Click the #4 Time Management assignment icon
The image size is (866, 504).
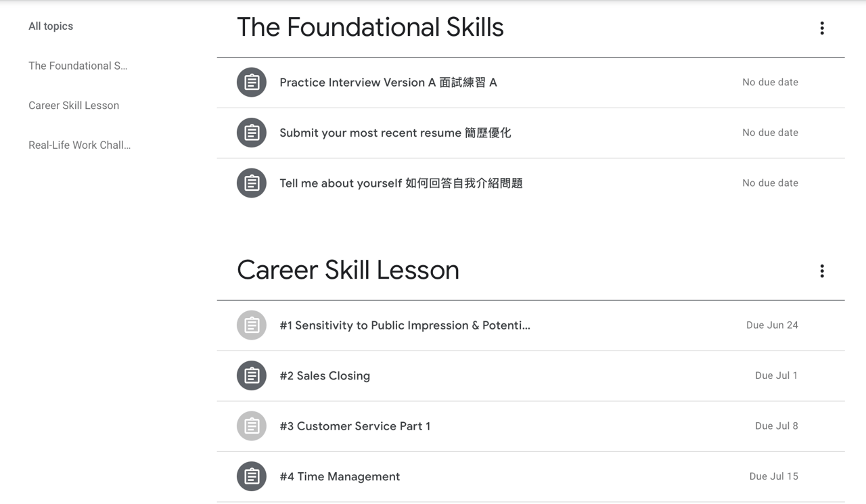pos(251,476)
